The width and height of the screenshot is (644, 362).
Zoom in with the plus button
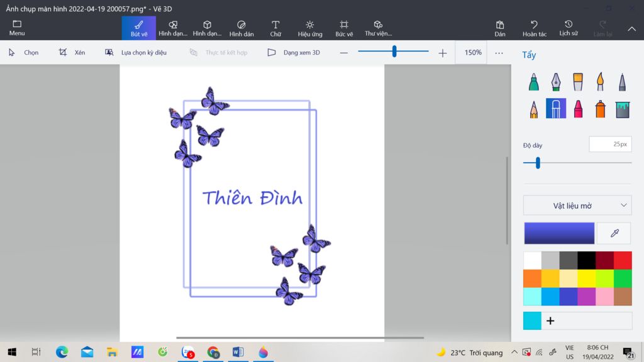(x=442, y=53)
